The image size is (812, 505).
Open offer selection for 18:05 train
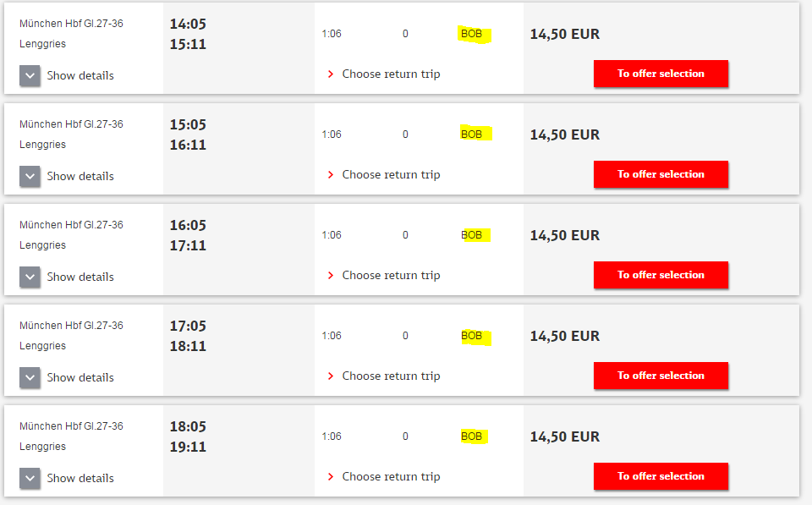(661, 476)
